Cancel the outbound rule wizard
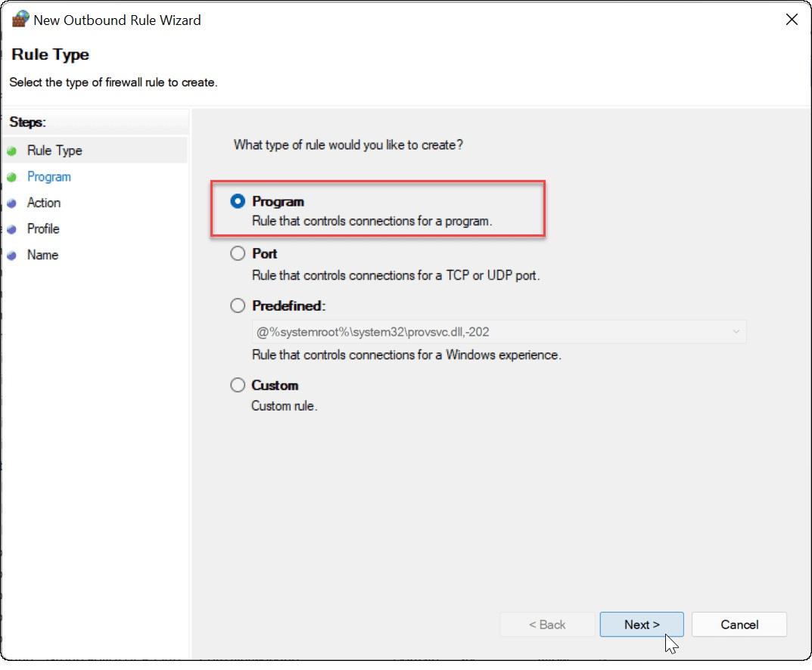The width and height of the screenshot is (812, 670). pos(739,625)
